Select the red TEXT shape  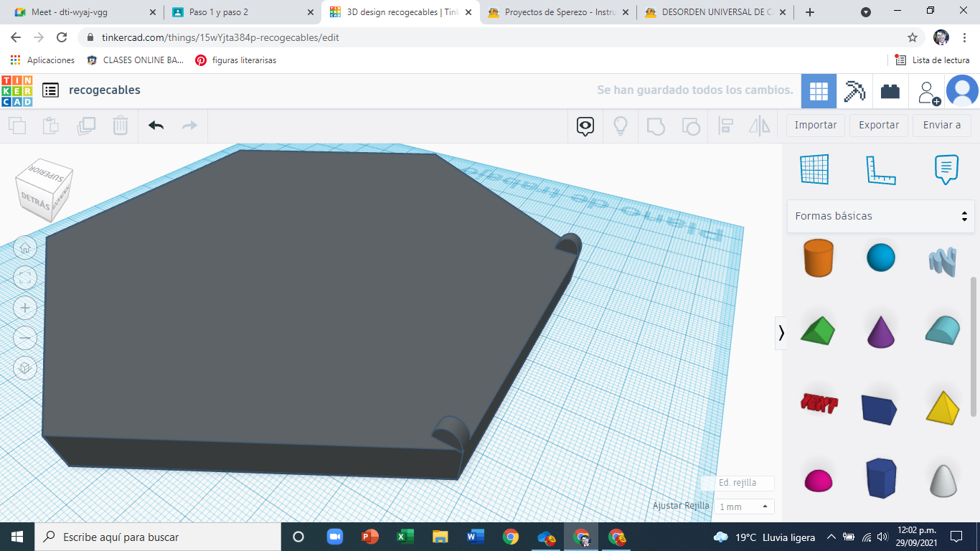[819, 403]
